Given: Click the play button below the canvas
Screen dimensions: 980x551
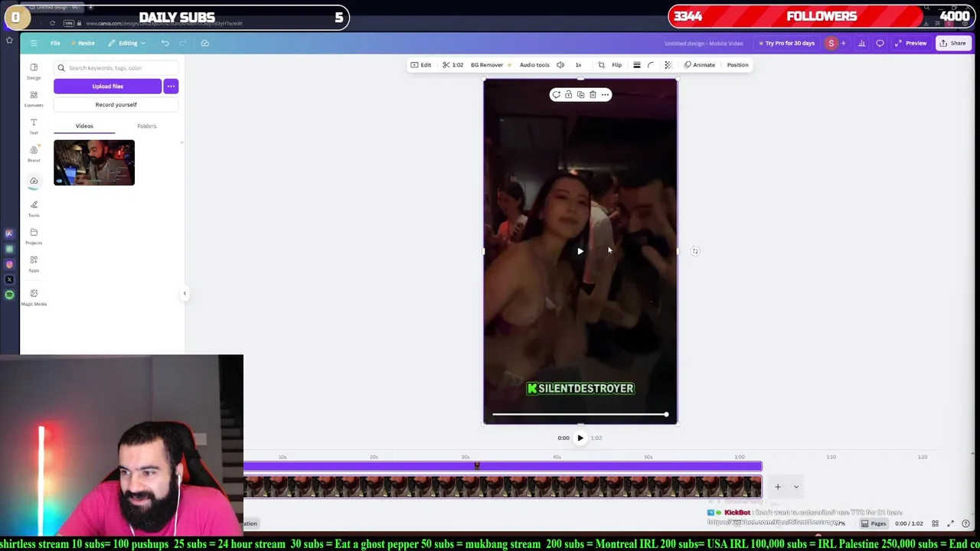Looking at the screenshot, I should coord(580,438).
